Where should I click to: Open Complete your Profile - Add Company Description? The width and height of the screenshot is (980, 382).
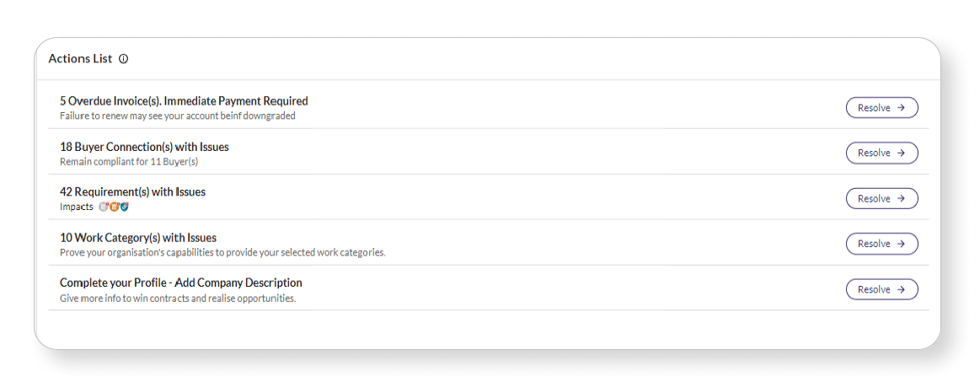pyautogui.click(x=180, y=283)
